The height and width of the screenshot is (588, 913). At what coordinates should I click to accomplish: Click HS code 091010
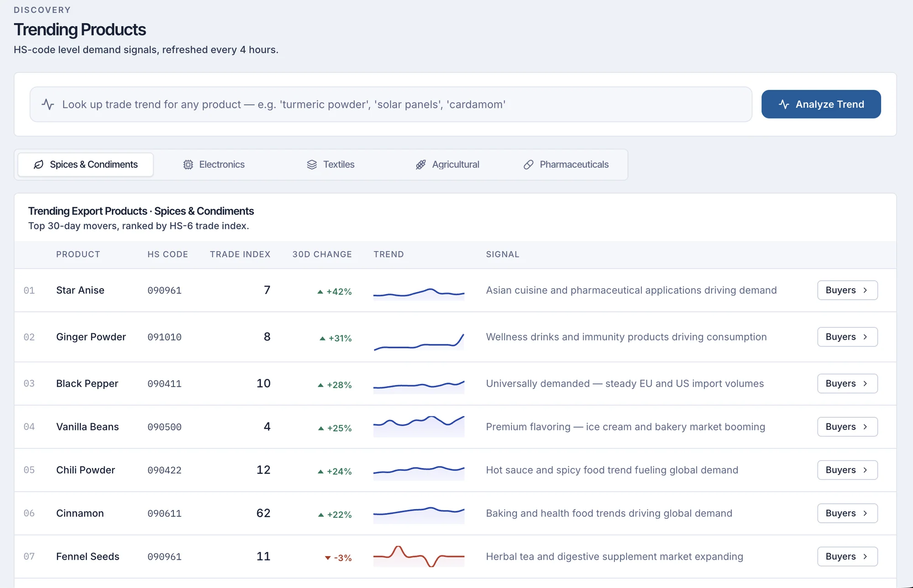click(x=164, y=337)
